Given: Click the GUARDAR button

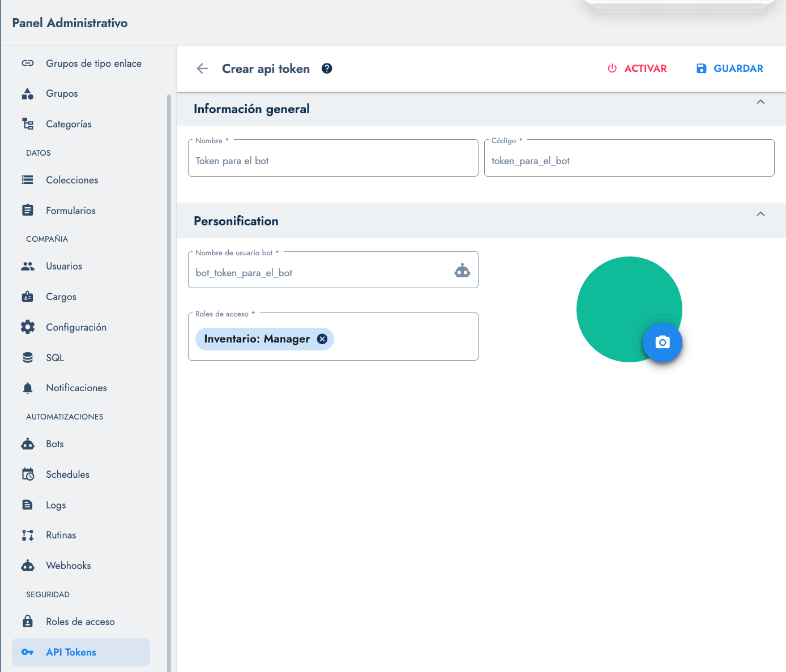Looking at the screenshot, I should [x=729, y=69].
